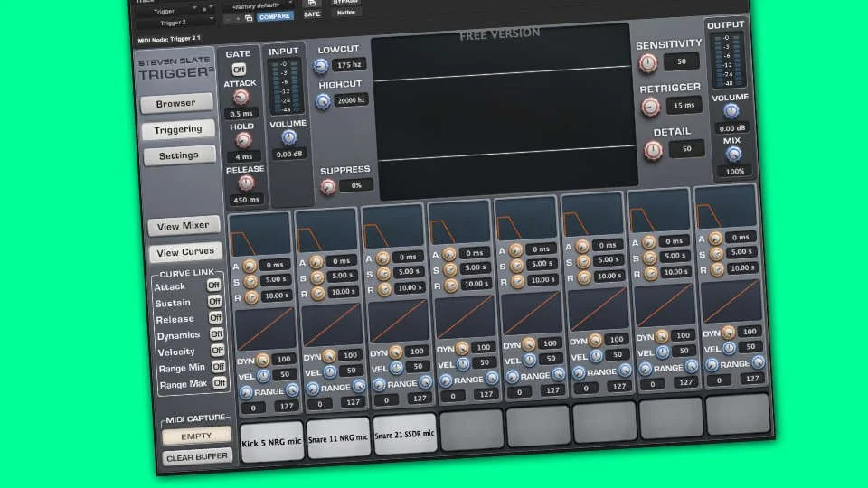Toggle Curve Link Attack switch
868x488 pixels.
tap(213, 285)
